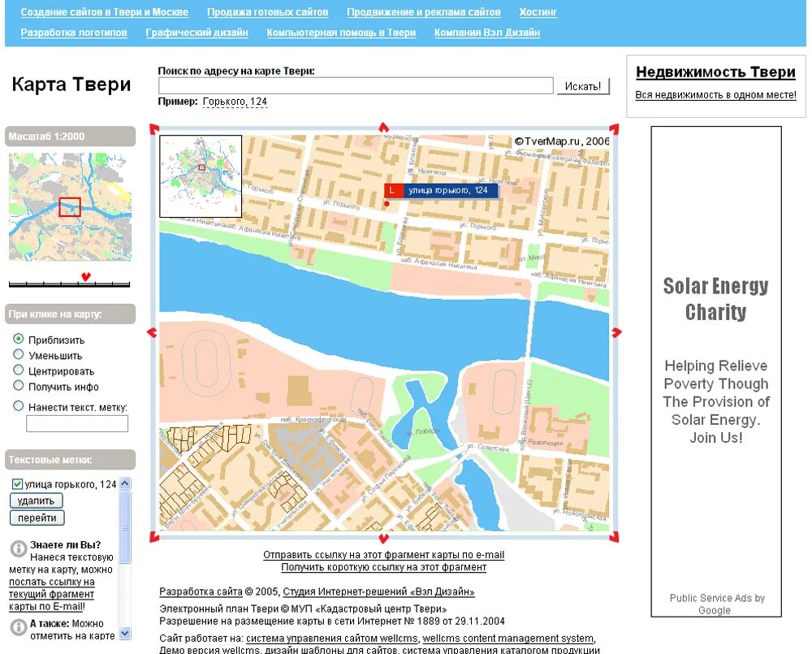The width and height of the screenshot is (812, 654).
Task: Click 'Public Service Ads by Google' text
Action: tap(716, 604)
